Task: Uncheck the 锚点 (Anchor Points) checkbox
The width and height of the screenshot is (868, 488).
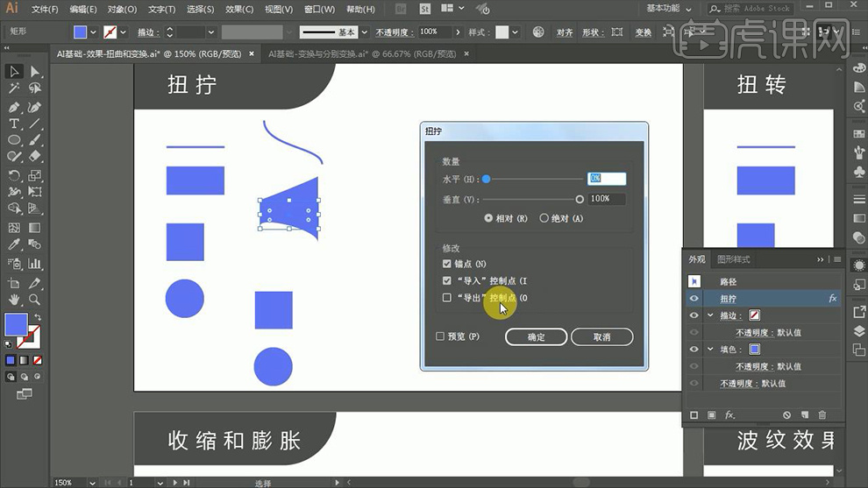Action: (447, 264)
